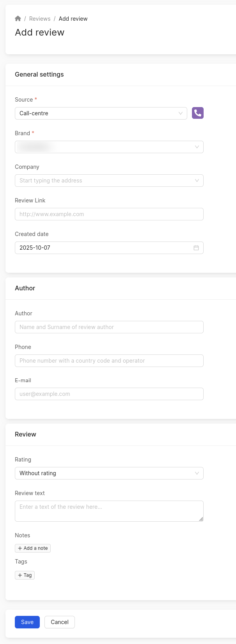Click the plus icon on Add a note

pos(20,548)
